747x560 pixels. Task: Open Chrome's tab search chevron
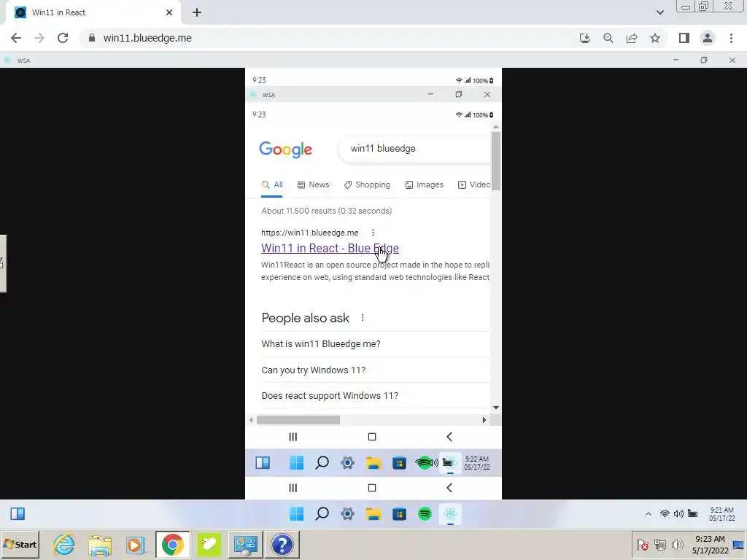click(x=659, y=12)
